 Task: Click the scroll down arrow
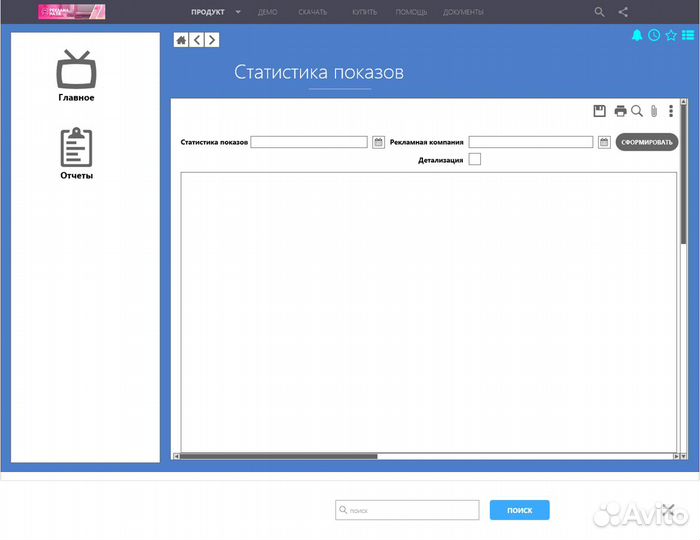683,456
